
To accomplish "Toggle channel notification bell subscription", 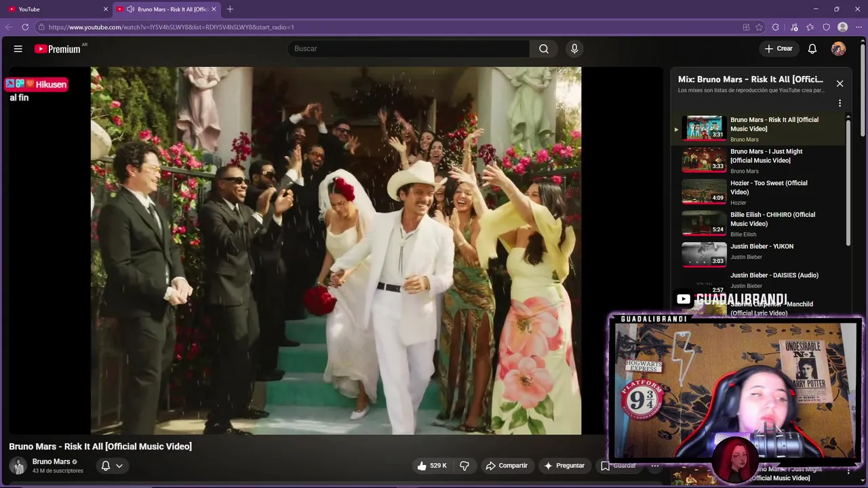I will [x=106, y=466].
